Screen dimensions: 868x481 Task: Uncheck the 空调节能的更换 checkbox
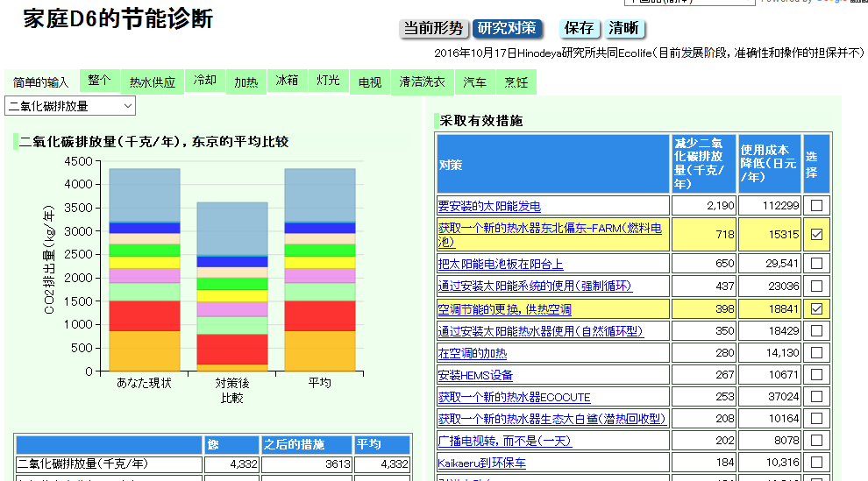[x=816, y=309]
